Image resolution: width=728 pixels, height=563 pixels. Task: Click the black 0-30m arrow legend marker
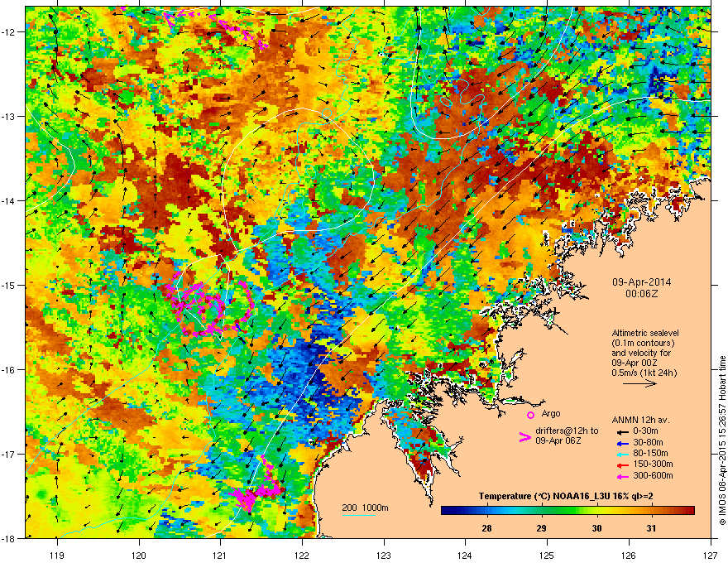click(621, 431)
